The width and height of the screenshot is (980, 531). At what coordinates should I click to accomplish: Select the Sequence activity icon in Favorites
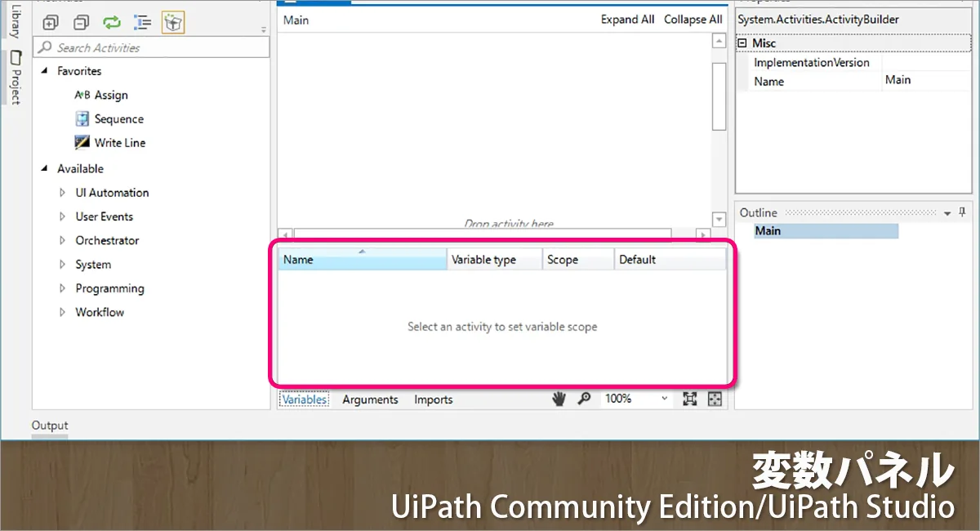(82, 118)
